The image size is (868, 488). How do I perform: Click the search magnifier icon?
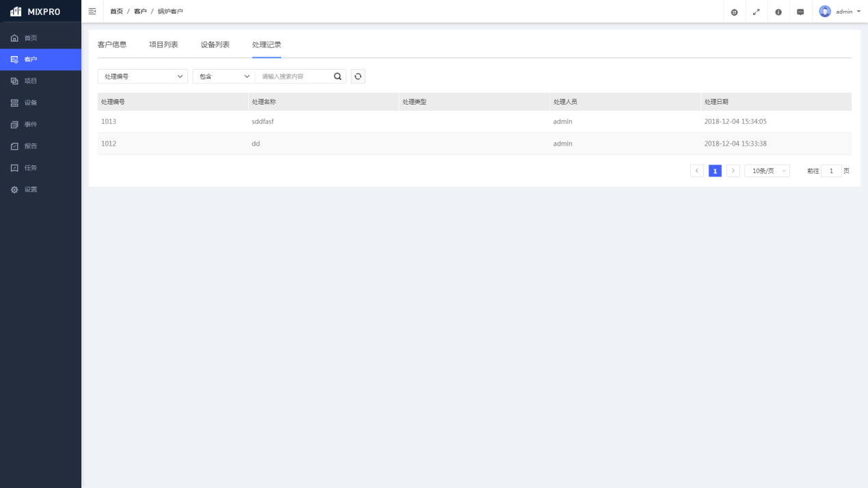click(x=337, y=77)
